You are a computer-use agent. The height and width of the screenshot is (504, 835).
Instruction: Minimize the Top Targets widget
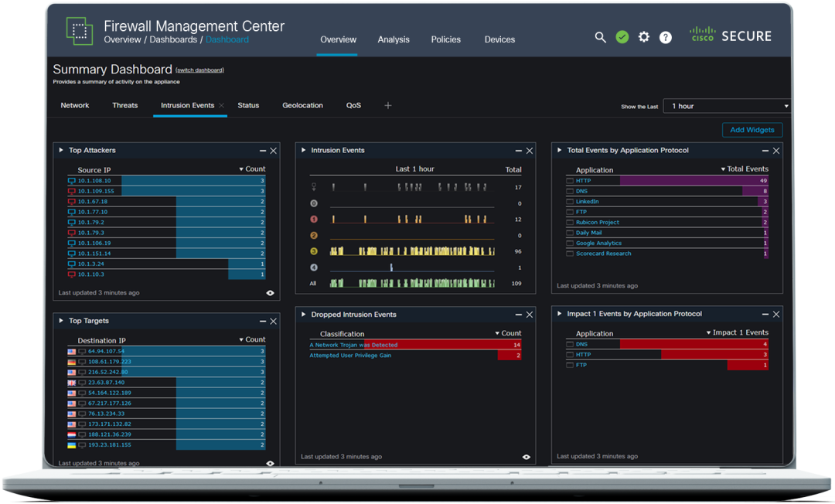point(263,322)
